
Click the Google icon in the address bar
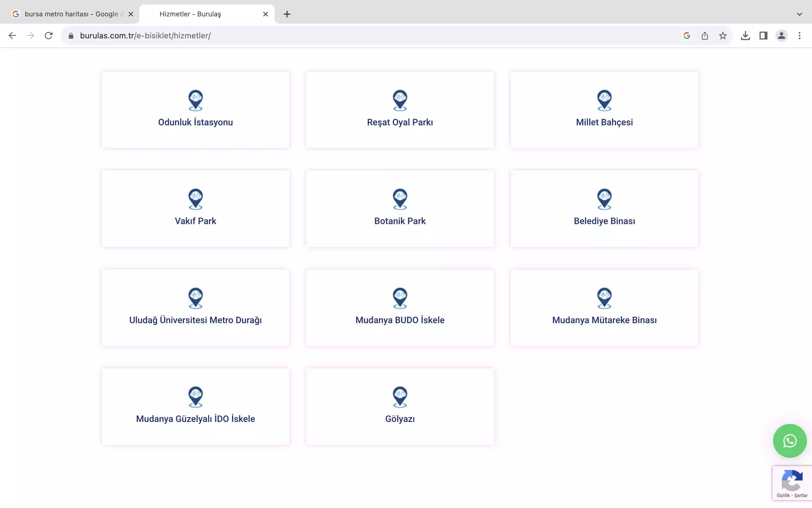(687, 36)
